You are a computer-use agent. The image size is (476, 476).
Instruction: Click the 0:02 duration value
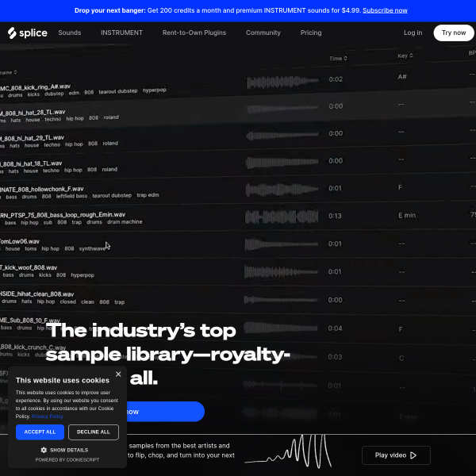[336, 79]
